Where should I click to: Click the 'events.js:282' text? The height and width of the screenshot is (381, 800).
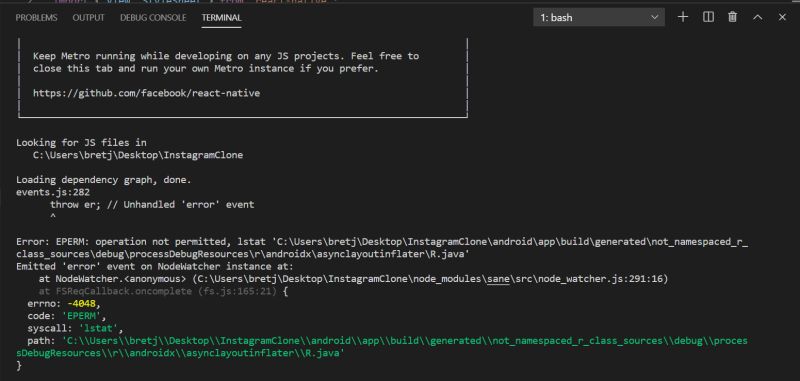[x=53, y=192]
